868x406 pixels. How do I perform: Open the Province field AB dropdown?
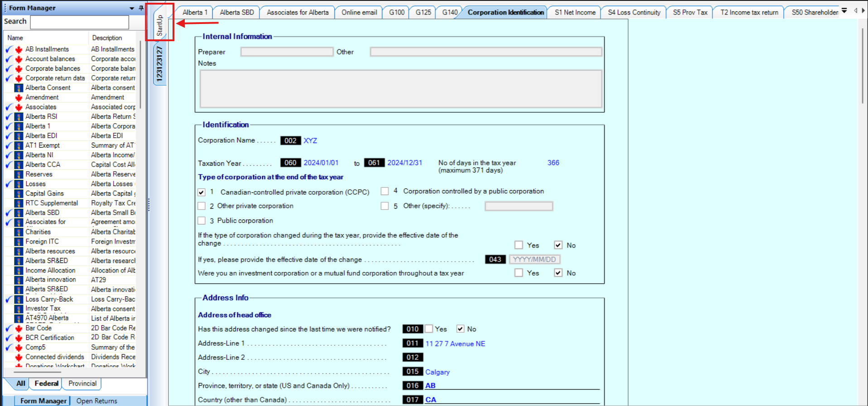512,386
